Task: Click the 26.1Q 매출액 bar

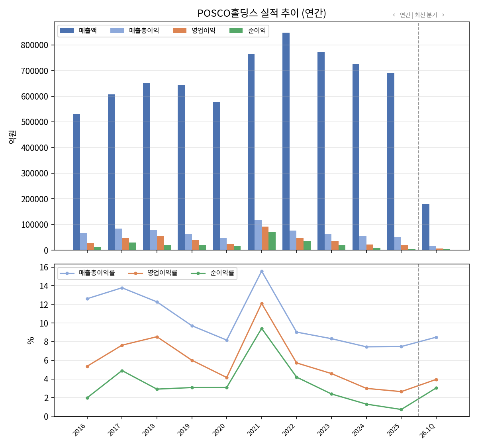Action: tap(426, 227)
